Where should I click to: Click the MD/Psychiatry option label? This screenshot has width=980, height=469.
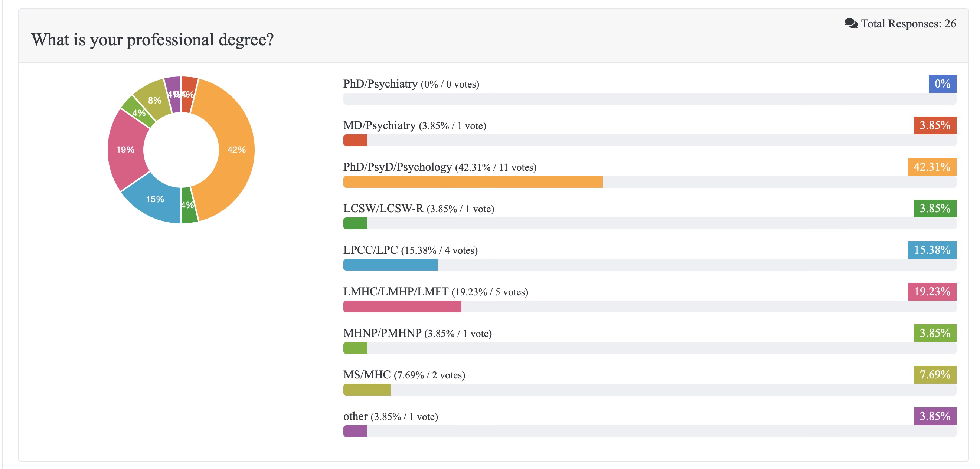point(379,125)
